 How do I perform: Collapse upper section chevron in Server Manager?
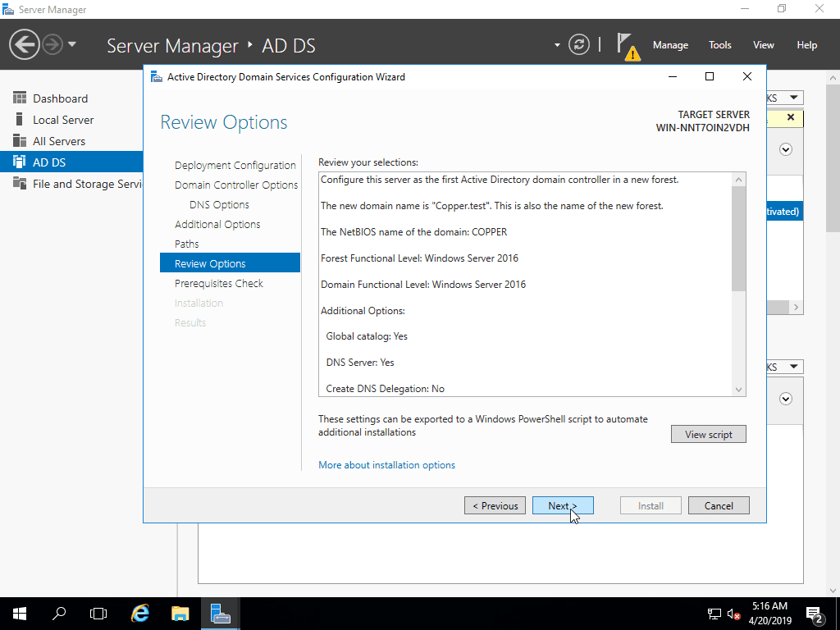click(785, 149)
